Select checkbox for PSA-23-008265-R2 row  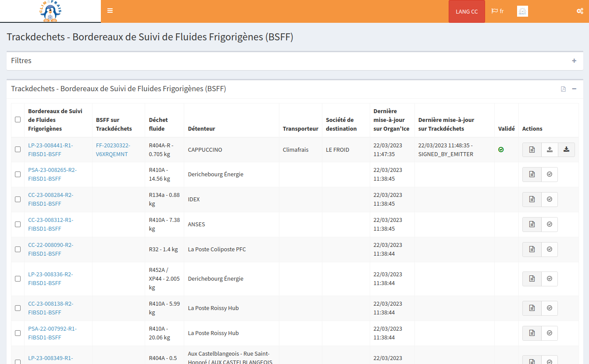[18, 174]
